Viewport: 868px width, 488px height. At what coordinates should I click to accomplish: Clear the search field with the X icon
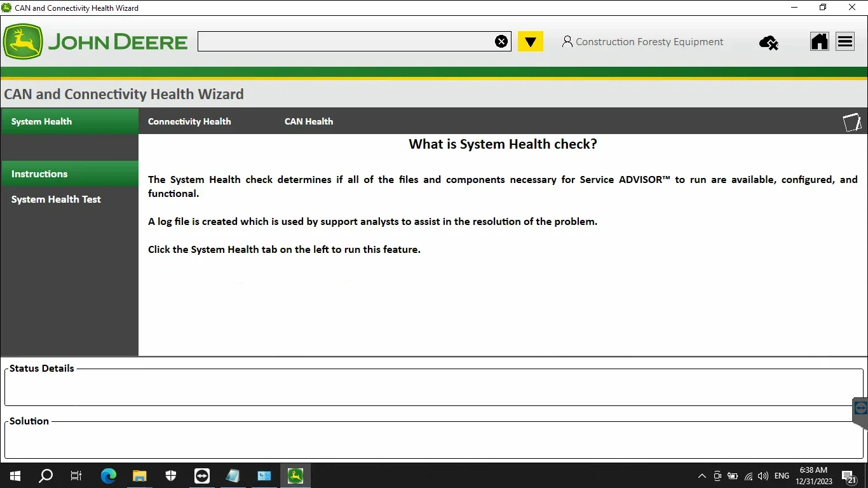pyautogui.click(x=501, y=42)
